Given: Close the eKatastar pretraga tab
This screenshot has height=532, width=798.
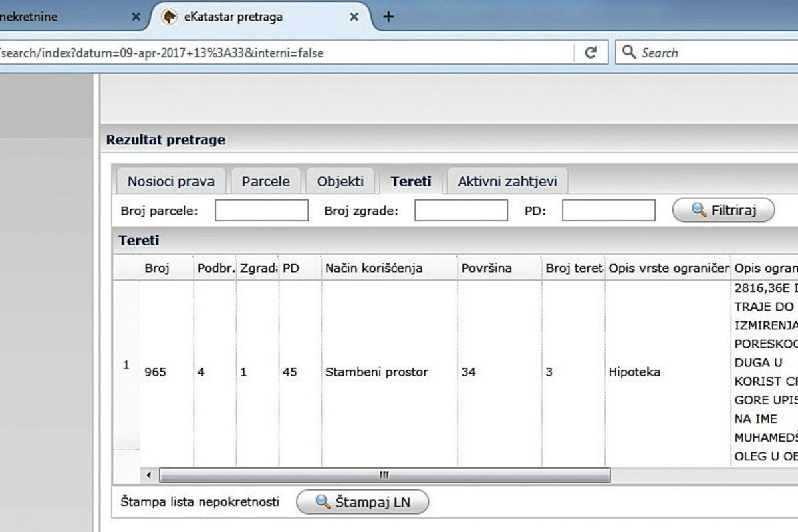Looking at the screenshot, I should tap(355, 17).
